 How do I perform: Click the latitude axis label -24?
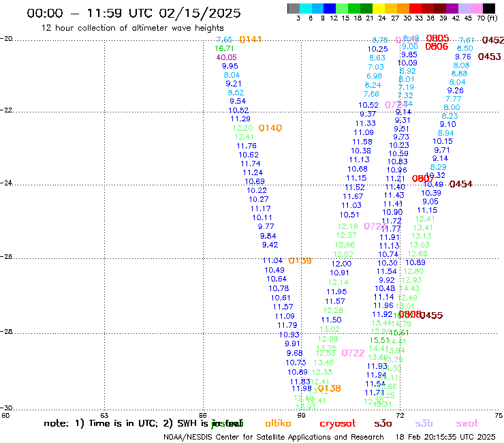pos(6,183)
